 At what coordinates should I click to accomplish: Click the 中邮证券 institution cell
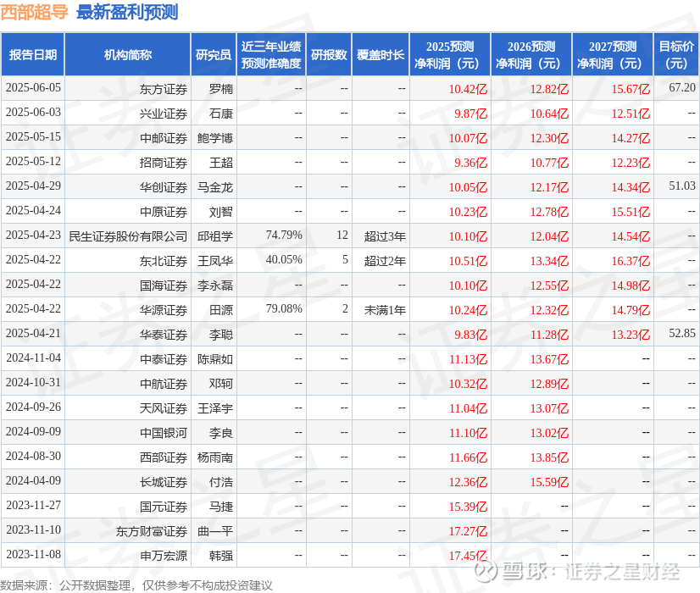coord(163,138)
